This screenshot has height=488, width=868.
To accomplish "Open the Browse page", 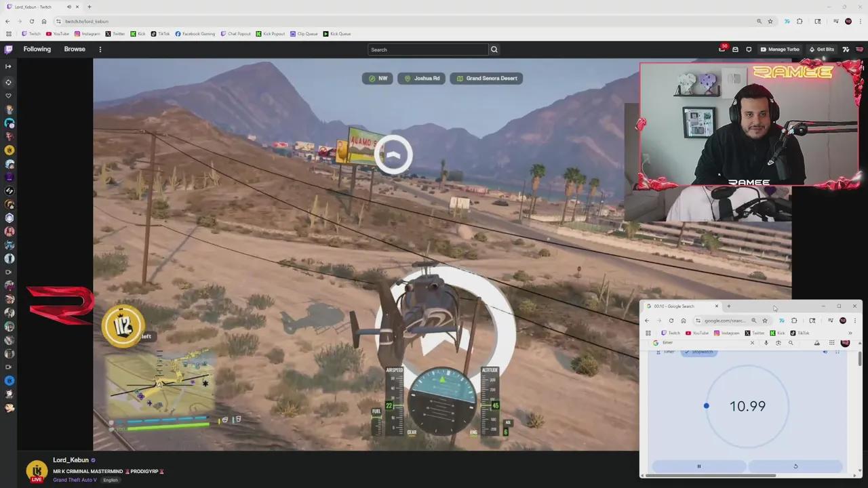I will [x=75, y=49].
